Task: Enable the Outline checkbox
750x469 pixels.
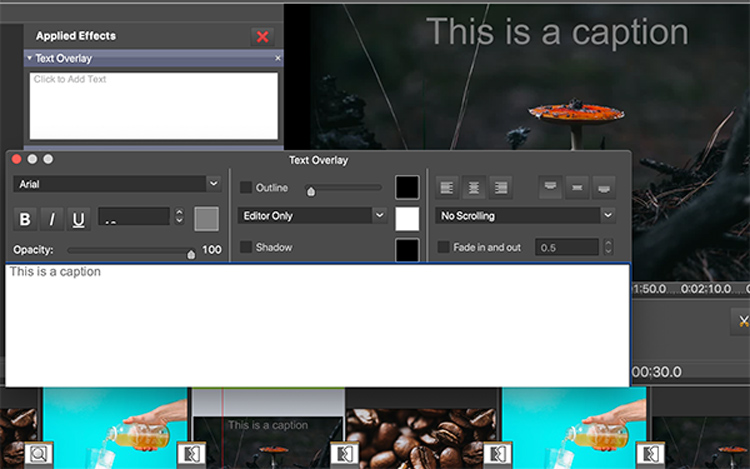Action: click(246, 187)
